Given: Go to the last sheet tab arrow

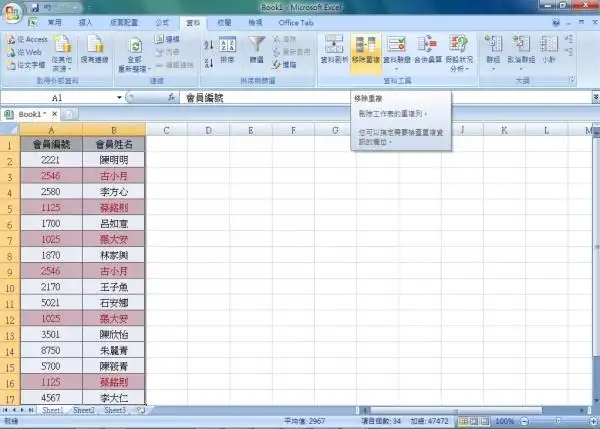Looking at the screenshot, I should [31, 410].
